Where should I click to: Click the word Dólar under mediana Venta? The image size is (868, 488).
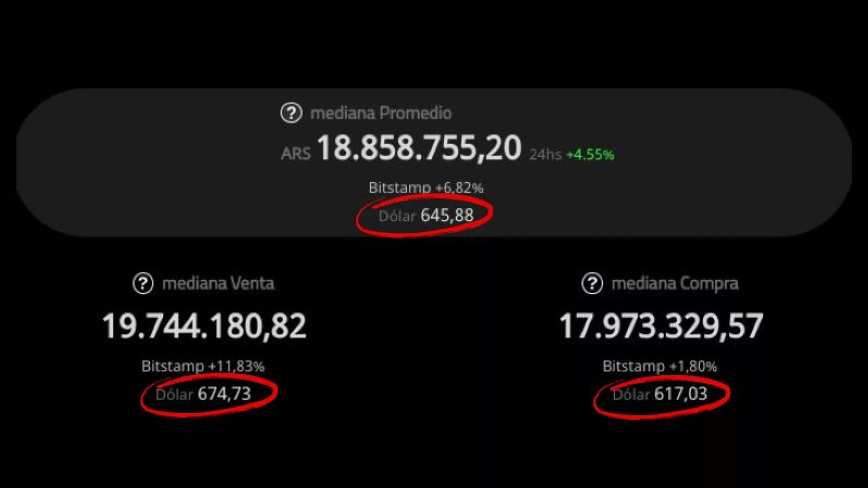[x=174, y=394]
